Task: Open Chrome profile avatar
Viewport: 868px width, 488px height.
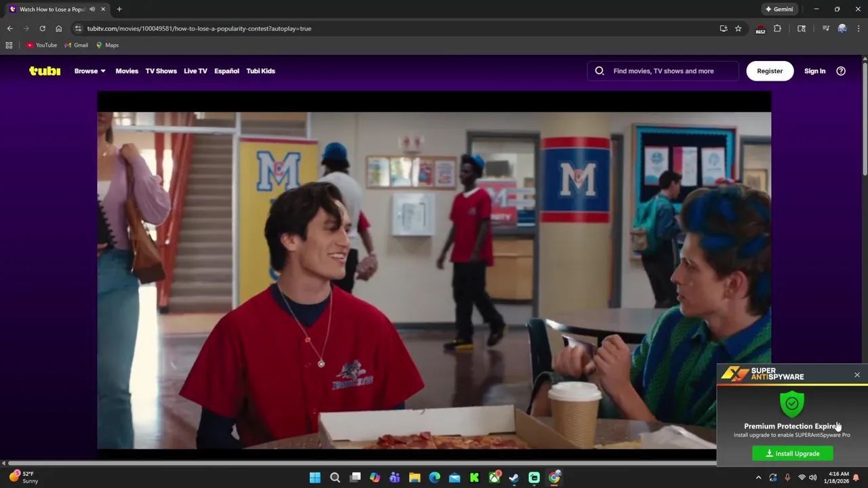Action: click(x=842, y=28)
